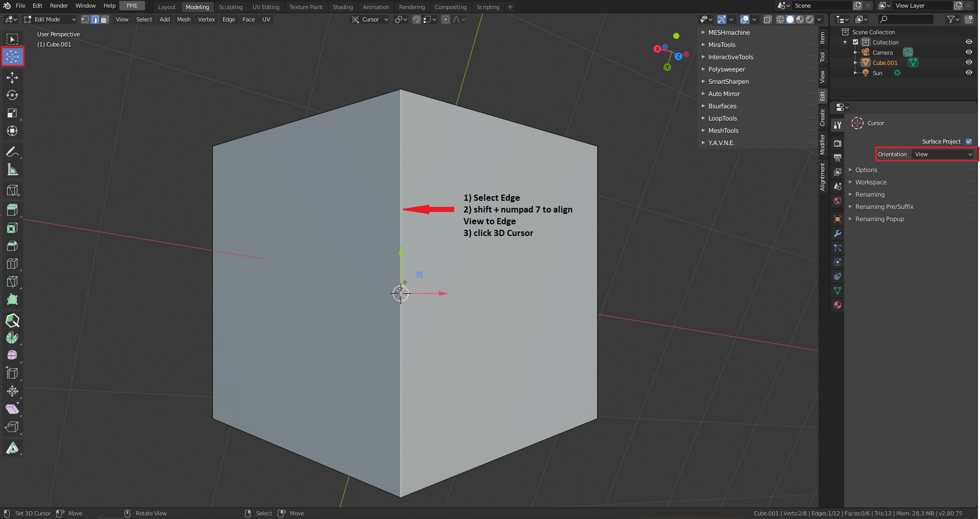The width and height of the screenshot is (980, 519).
Task: Hide the Camera object in the outliner
Action: point(969,52)
